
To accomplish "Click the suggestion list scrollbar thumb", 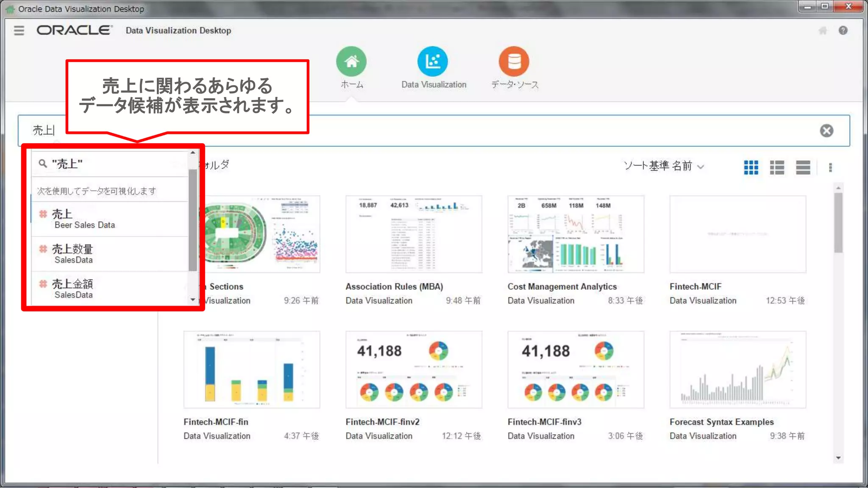I will (x=193, y=220).
